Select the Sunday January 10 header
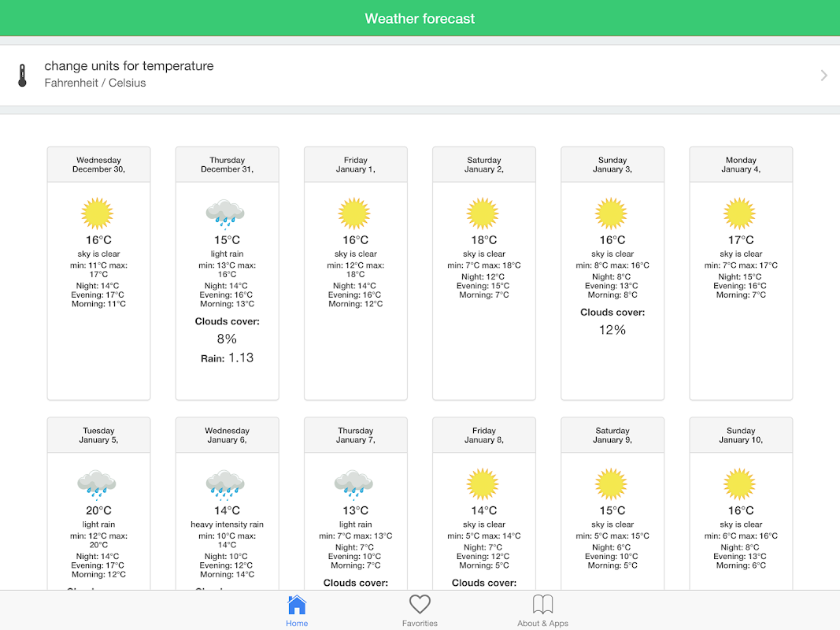The height and width of the screenshot is (630, 840). click(741, 435)
